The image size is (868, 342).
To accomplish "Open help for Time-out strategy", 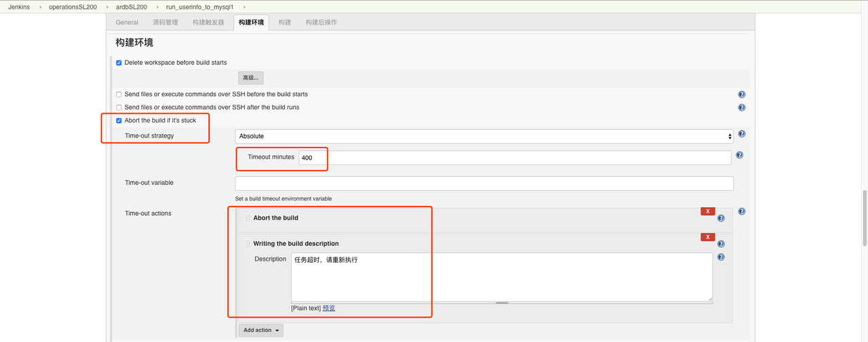I will [x=742, y=134].
